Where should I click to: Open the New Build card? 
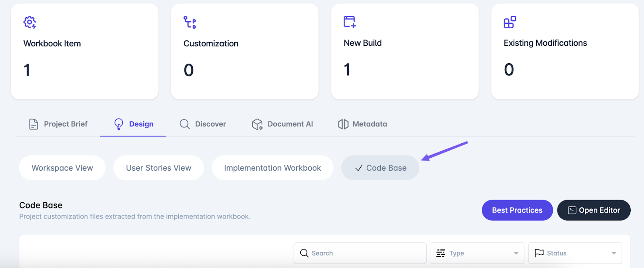click(405, 52)
